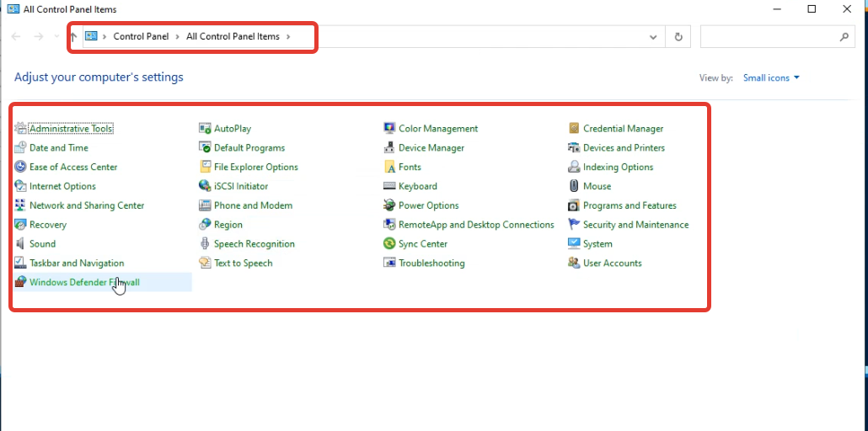Select Control Panel breadcrumb segment

pos(142,37)
